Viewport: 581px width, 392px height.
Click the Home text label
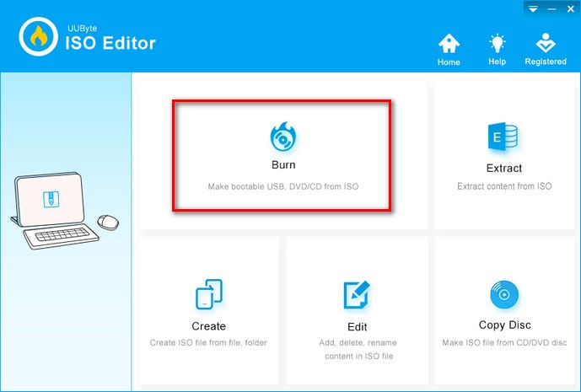point(449,62)
